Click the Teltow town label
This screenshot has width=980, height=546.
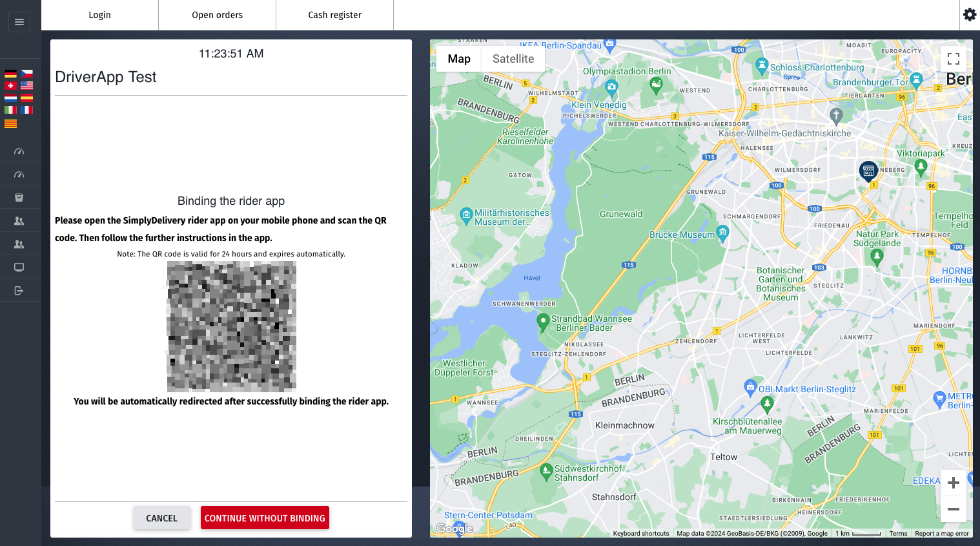724,457
